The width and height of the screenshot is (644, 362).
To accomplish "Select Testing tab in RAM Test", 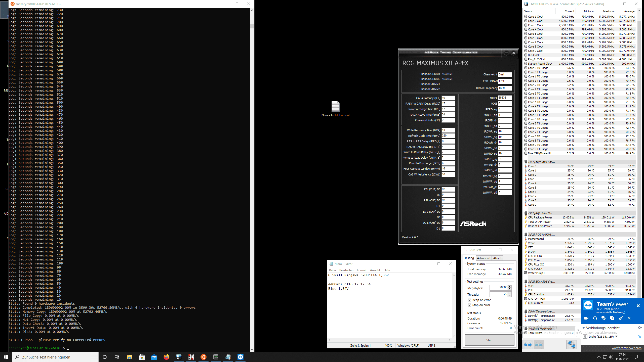I will point(469,258).
